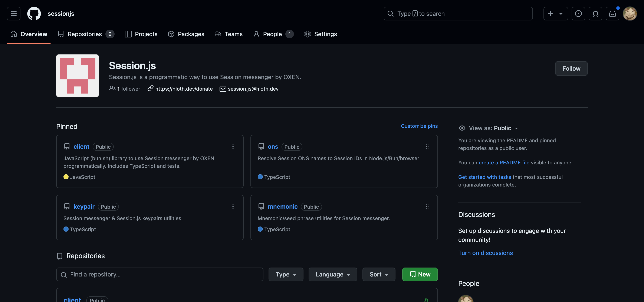This screenshot has height=302, width=644.
Task: Focus the Type / to search field
Action: tap(458, 13)
